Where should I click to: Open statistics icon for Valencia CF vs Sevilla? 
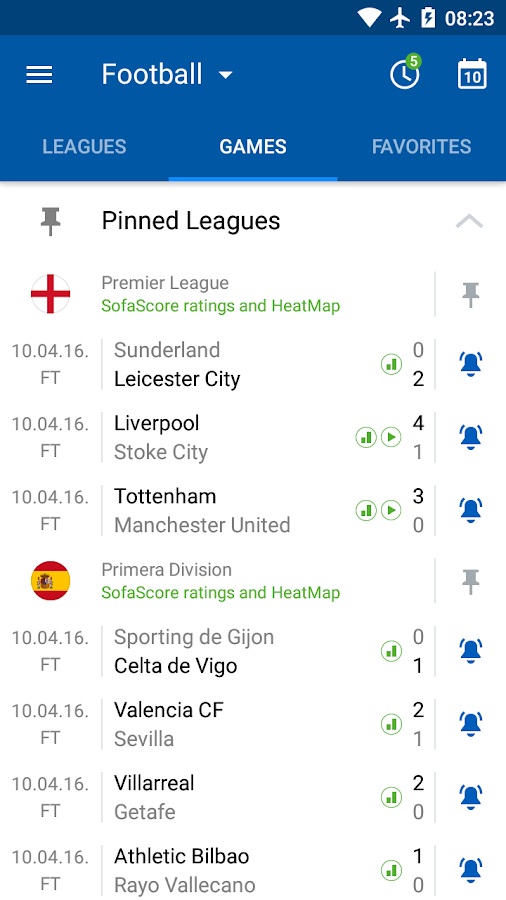391,724
